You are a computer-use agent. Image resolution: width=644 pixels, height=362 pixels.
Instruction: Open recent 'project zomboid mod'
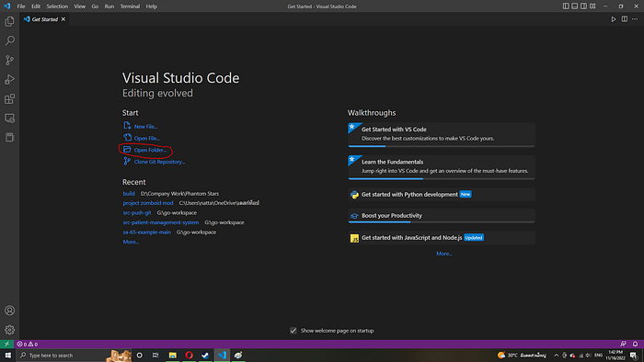click(148, 203)
